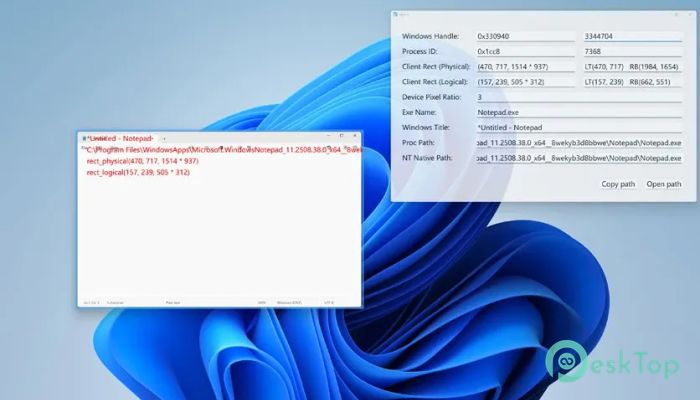Add a new tab in Notepad
Image resolution: width=700 pixels, height=400 pixels.
click(164, 139)
